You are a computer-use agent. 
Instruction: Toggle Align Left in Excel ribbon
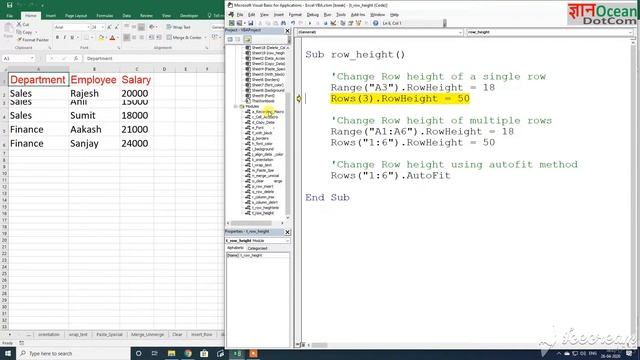click(127, 38)
